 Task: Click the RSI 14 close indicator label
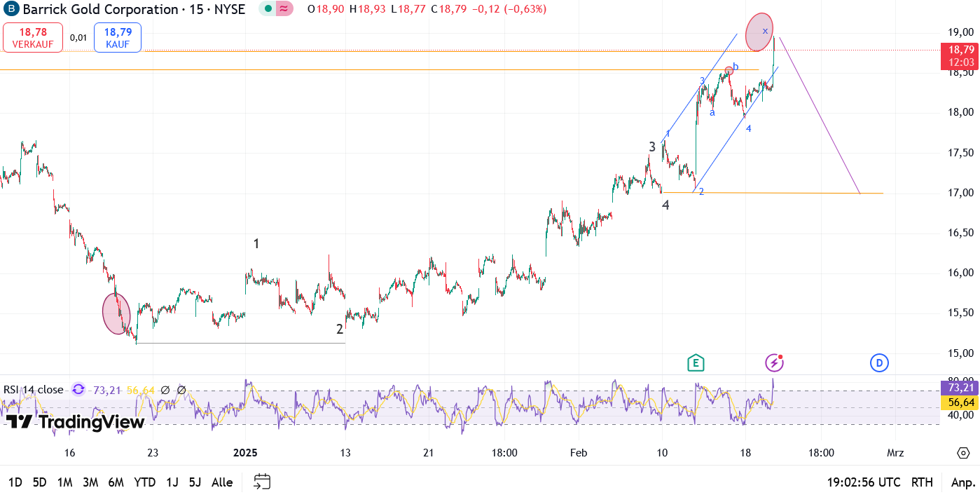(x=34, y=390)
